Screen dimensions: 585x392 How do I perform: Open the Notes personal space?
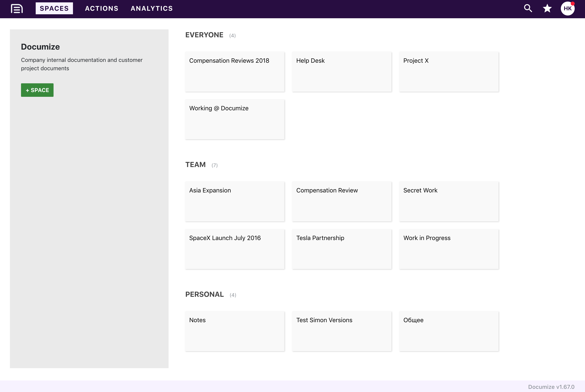coord(235,331)
